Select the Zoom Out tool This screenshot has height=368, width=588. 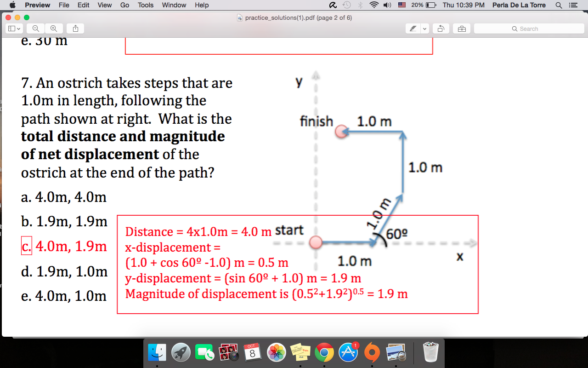[x=35, y=28]
